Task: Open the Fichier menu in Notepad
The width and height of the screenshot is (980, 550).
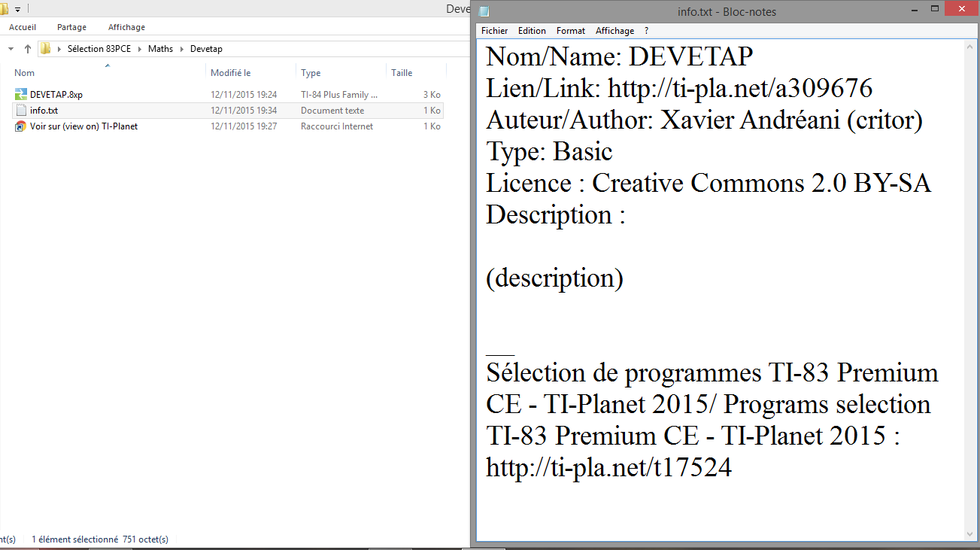Action: point(495,31)
